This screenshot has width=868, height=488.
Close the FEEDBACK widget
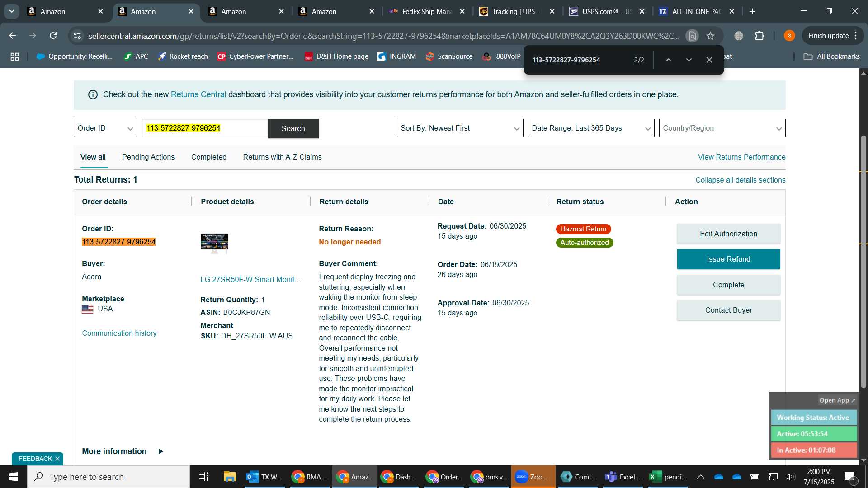click(57, 459)
